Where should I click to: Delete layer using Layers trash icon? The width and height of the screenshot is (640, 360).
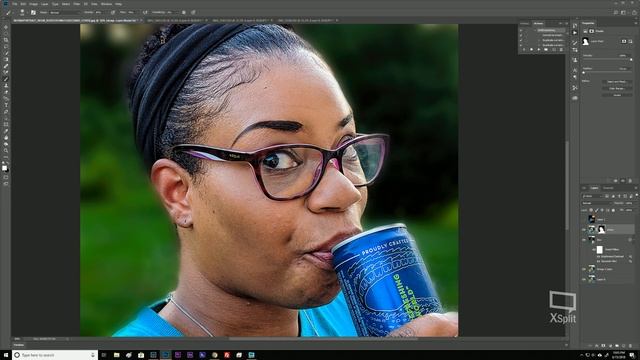click(631, 345)
